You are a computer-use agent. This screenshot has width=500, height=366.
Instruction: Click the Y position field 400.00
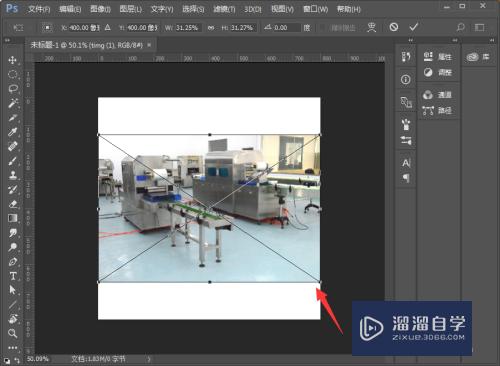[x=142, y=28]
